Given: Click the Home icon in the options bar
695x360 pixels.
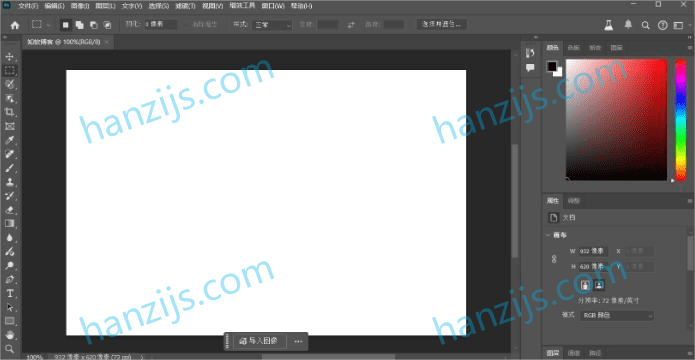Looking at the screenshot, I should point(15,25).
